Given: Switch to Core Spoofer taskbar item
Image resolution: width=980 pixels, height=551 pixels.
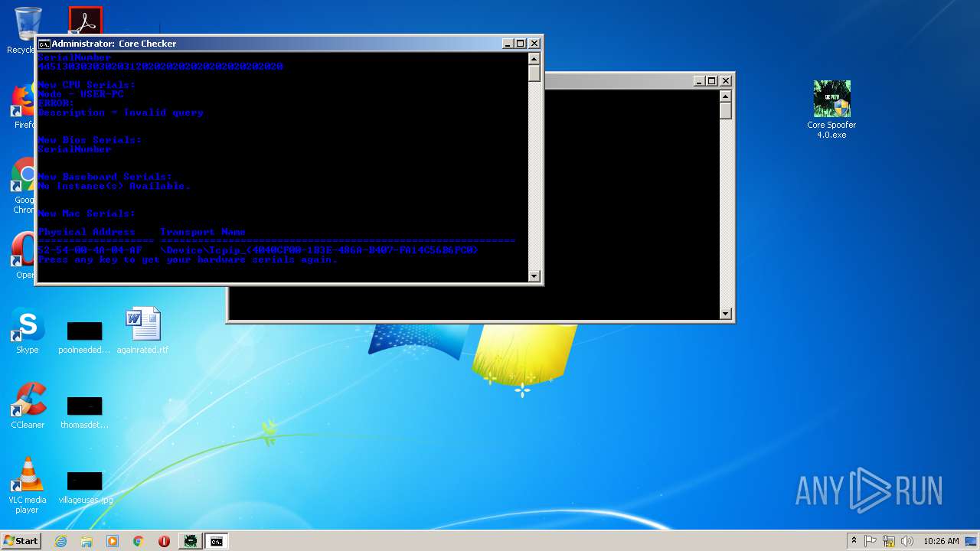Looking at the screenshot, I should (191, 541).
